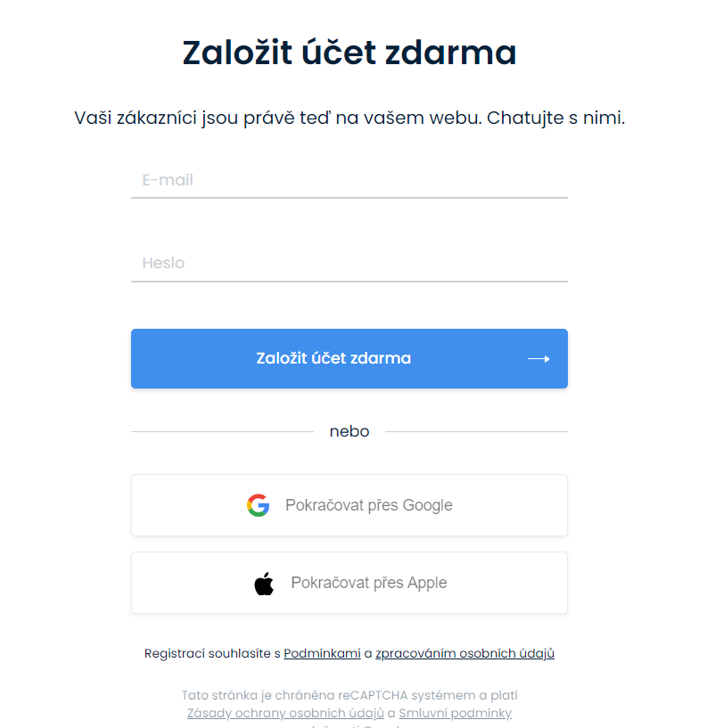Open Zásady ochrany osobních údajů link
Screen dimensions: 707x728
coord(285,713)
